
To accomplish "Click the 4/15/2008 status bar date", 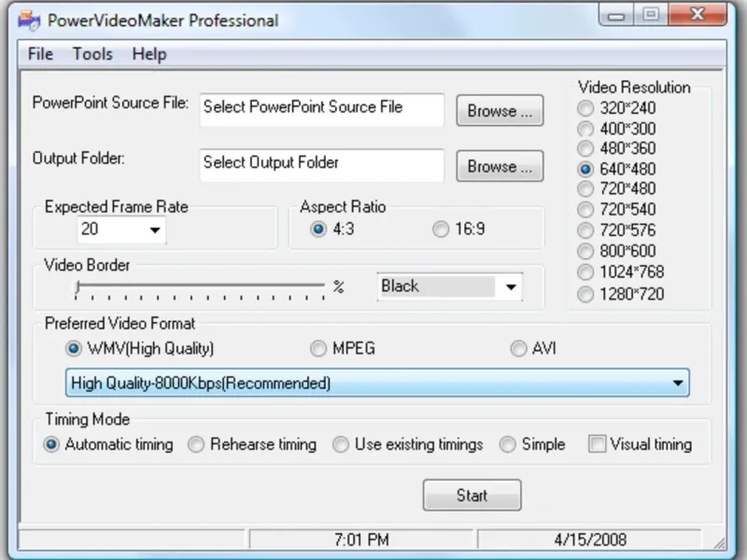I will click(x=590, y=539).
